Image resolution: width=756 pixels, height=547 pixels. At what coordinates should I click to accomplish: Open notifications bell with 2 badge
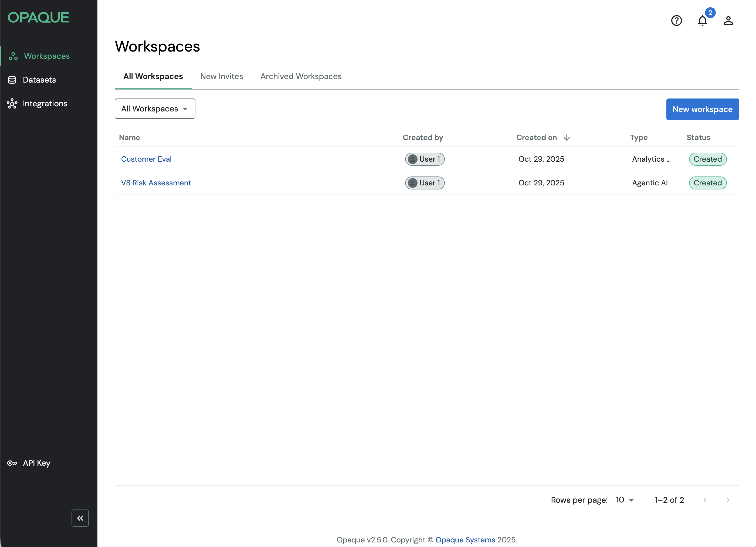702,21
